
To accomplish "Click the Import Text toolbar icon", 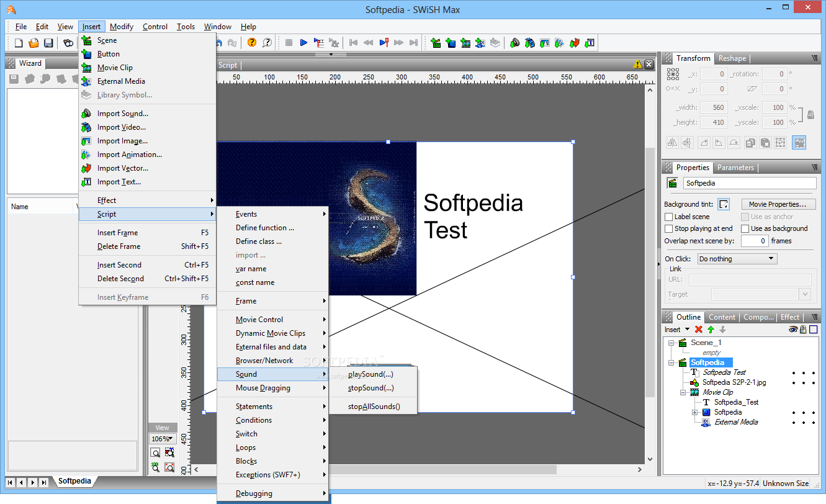I will coord(590,43).
